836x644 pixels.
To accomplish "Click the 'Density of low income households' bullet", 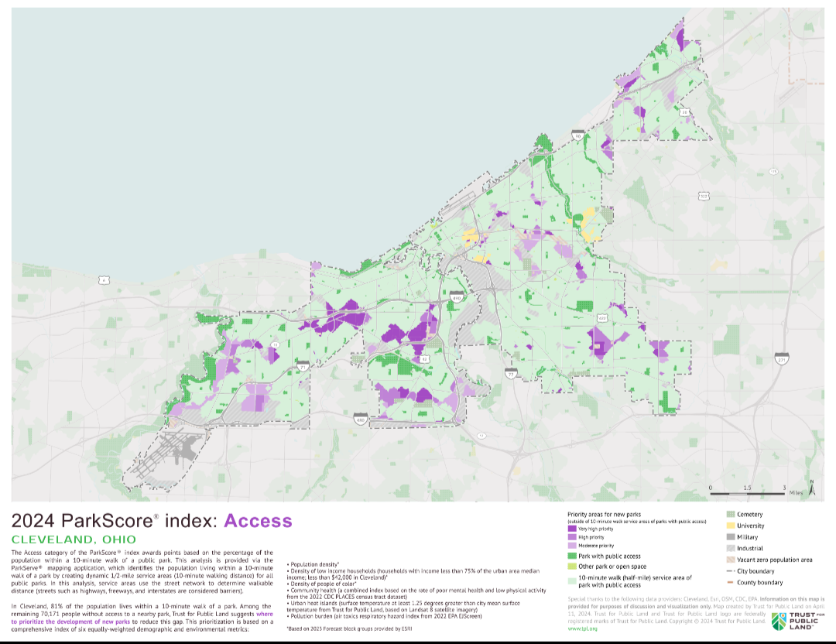I will coord(413,574).
